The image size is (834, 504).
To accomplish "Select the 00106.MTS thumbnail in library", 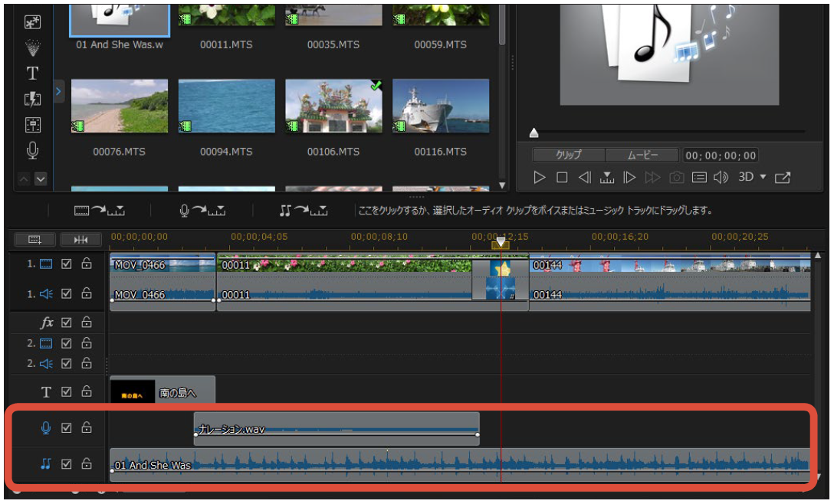I will (x=333, y=106).
